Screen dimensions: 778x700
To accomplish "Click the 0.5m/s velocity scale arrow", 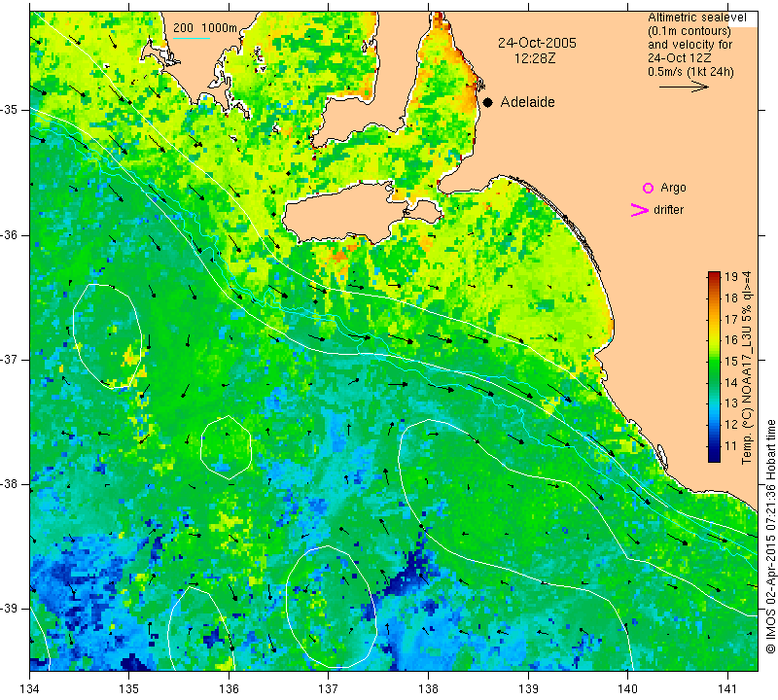I will 684,87.
